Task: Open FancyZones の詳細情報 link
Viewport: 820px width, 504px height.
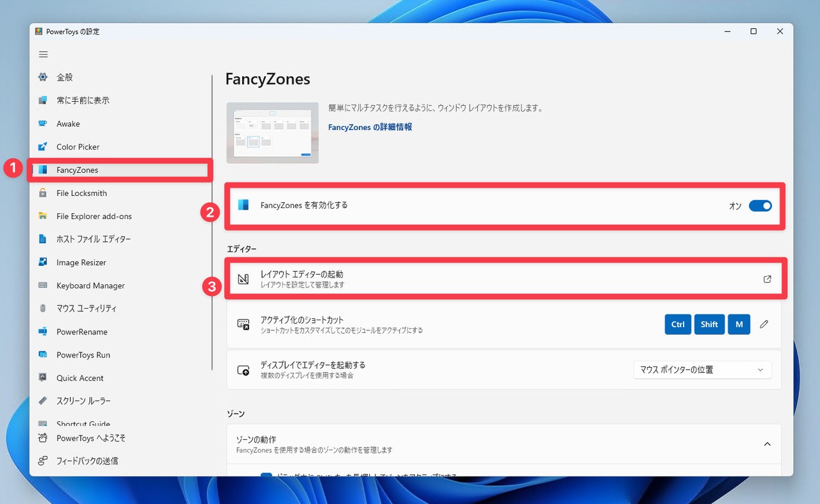Action: [x=370, y=127]
